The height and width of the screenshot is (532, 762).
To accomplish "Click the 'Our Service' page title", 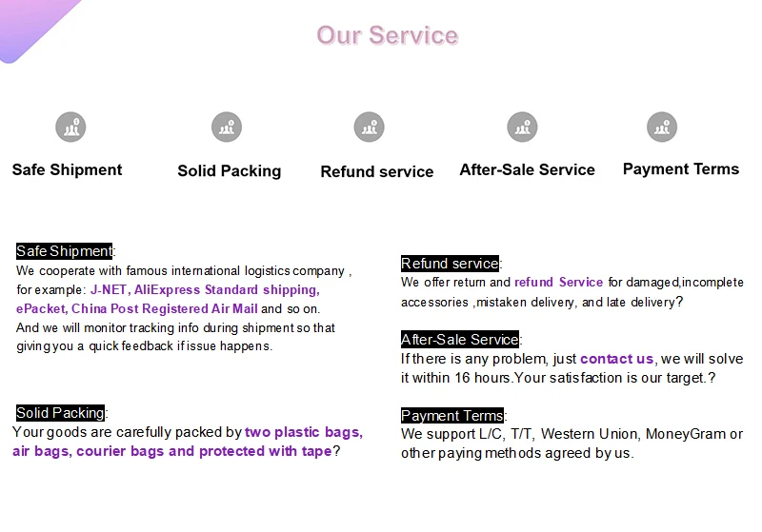I will click(388, 35).
